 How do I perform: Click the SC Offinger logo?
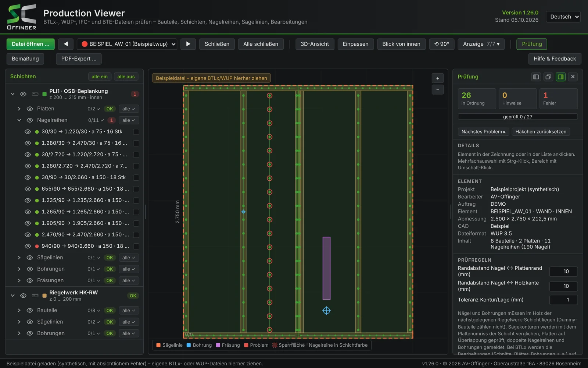[22, 17]
